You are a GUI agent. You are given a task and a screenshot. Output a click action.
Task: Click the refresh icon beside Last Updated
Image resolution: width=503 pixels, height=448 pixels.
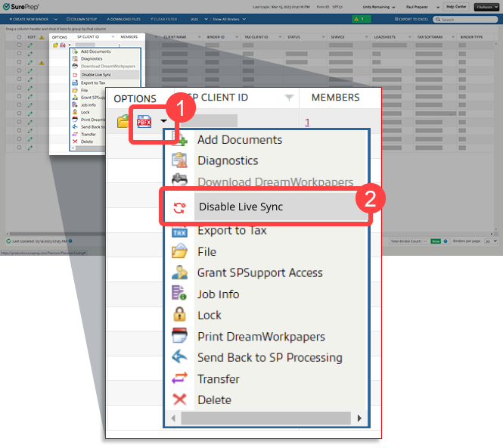coord(8,241)
